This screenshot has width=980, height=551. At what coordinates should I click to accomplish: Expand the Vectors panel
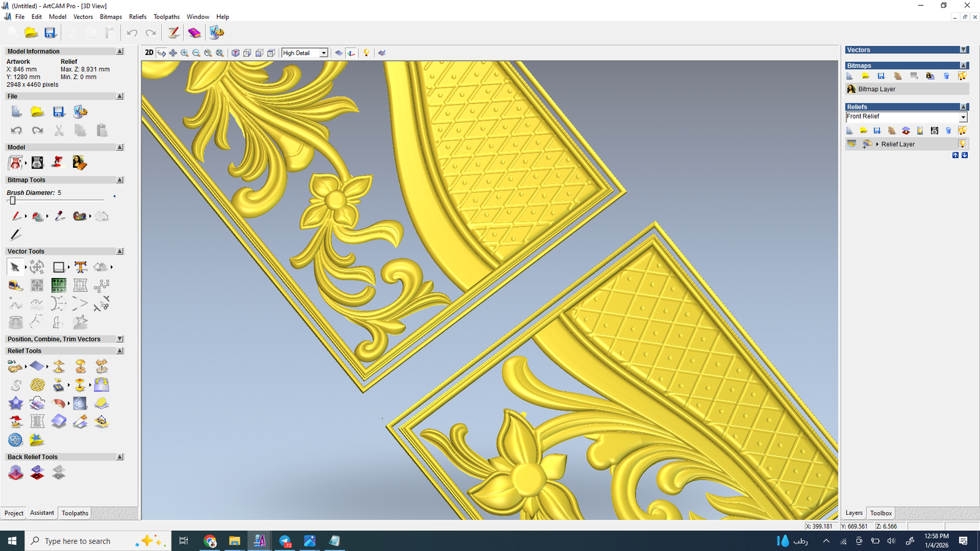(x=963, y=50)
